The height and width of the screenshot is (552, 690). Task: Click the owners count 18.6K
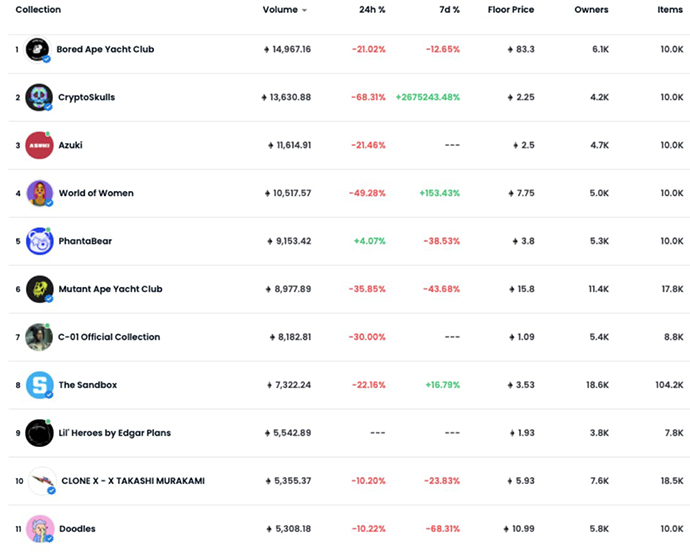point(598,385)
